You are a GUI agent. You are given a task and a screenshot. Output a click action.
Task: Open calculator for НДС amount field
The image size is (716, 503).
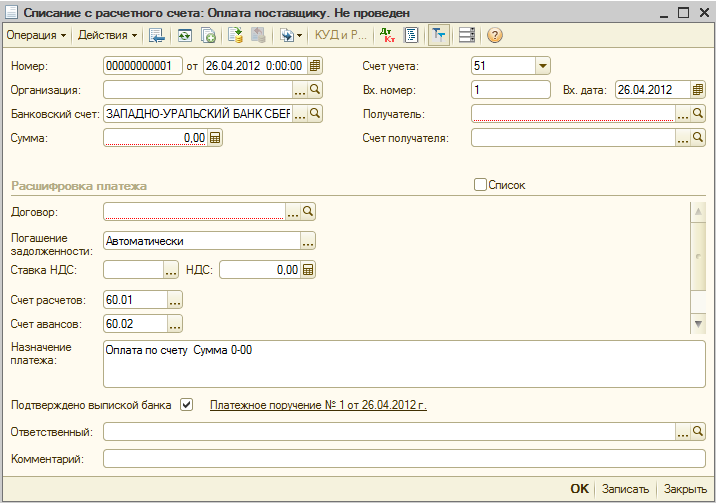308,270
